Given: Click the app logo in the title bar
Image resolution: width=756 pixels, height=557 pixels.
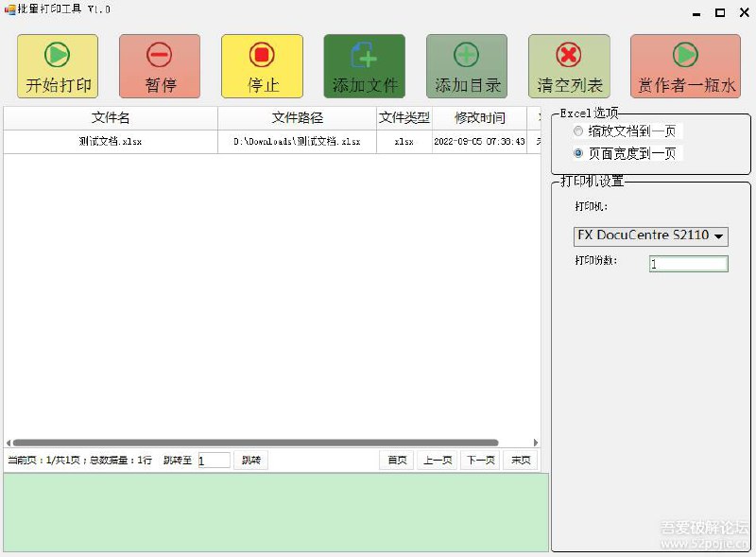Looking at the screenshot, I should tap(9, 9).
